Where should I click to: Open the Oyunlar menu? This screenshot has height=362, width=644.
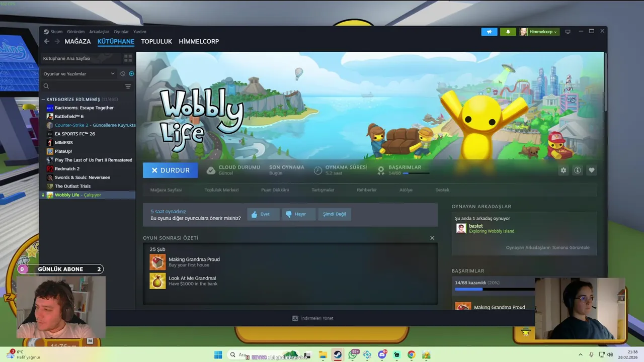(x=121, y=32)
